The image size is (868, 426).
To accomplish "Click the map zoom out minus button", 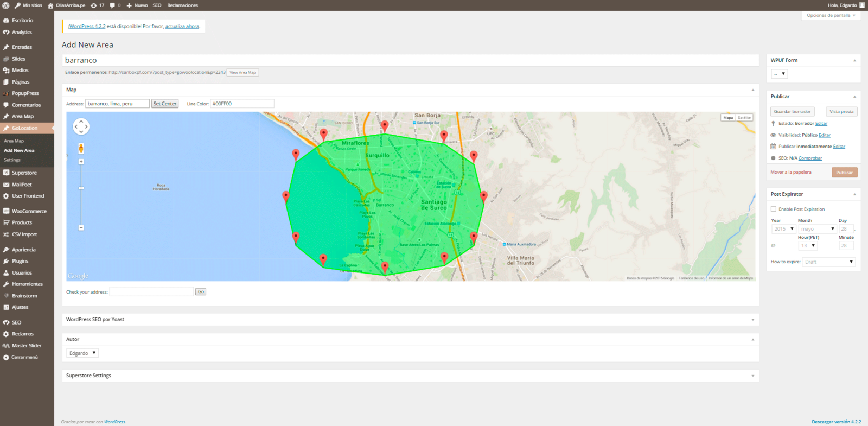I will point(81,228).
